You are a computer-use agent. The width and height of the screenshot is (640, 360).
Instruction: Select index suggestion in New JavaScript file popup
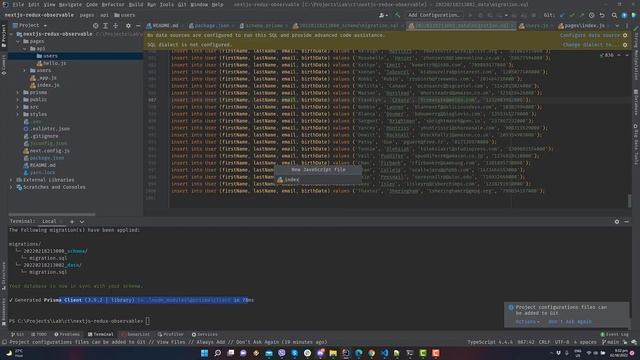(x=318, y=180)
